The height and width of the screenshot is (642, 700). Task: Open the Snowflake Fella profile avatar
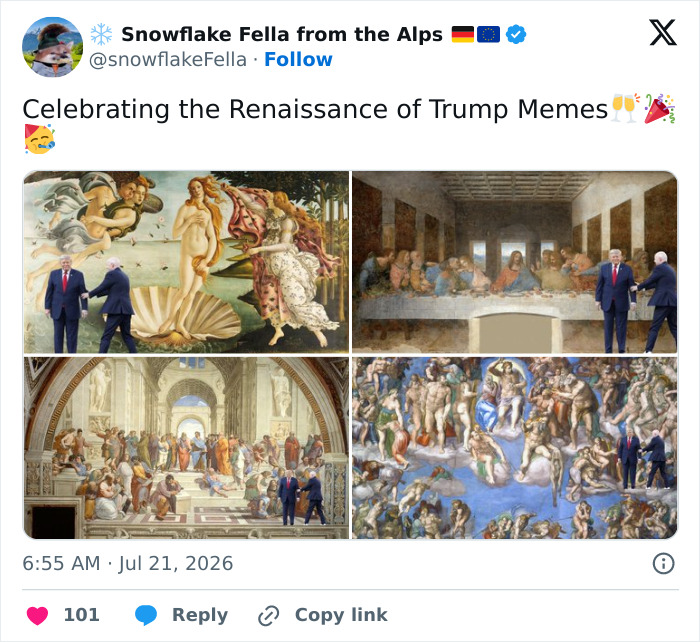click(x=52, y=47)
